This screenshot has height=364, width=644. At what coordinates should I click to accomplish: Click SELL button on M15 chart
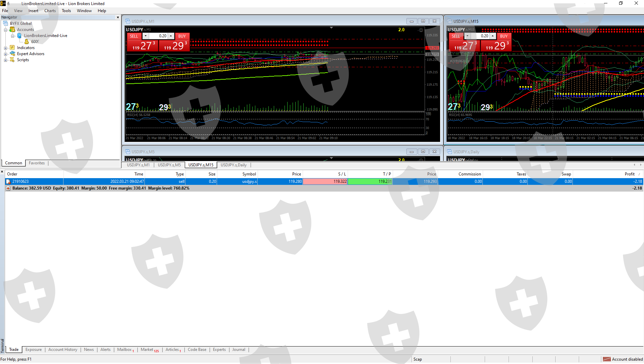(x=456, y=36)
